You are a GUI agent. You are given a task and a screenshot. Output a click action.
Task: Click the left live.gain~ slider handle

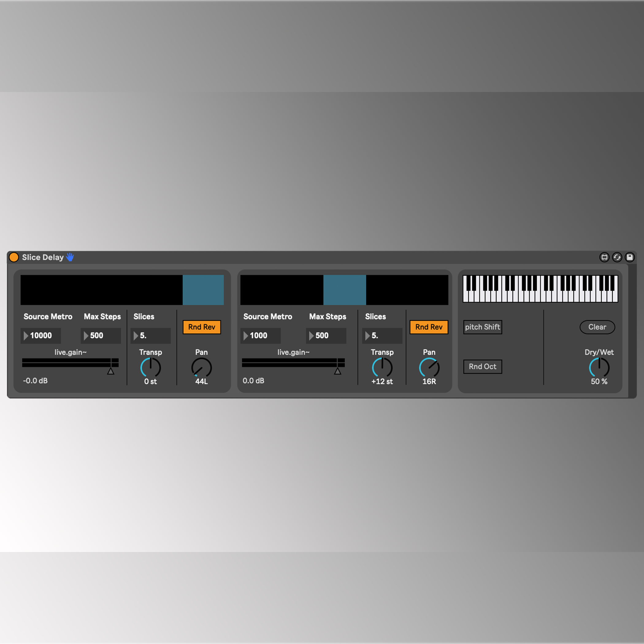(111, 371)
